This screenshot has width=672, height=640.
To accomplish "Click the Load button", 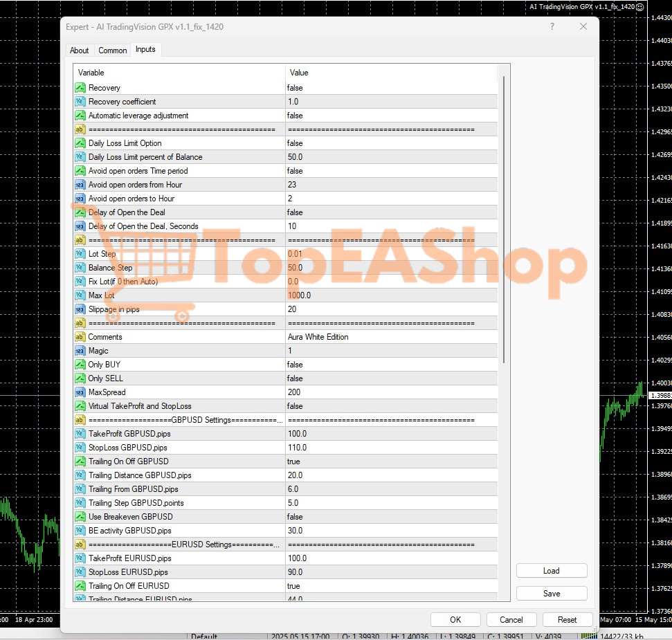I will (551, 570).
